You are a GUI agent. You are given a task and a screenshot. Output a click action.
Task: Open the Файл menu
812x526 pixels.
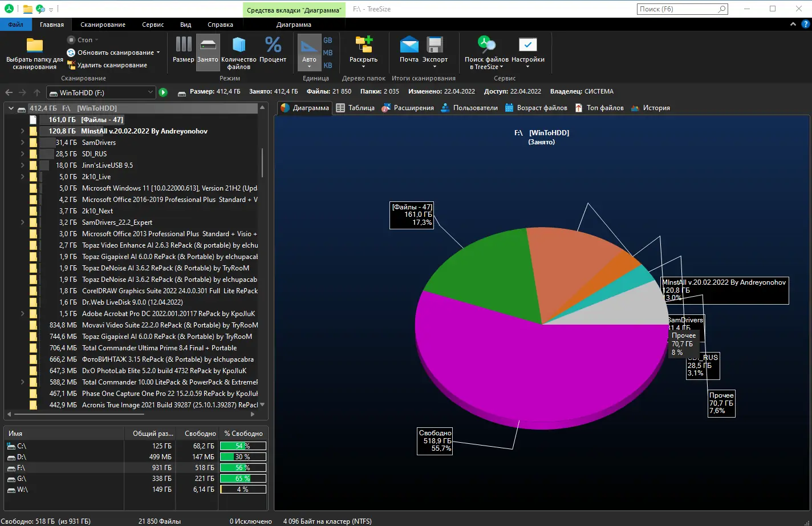click(16, 25)
